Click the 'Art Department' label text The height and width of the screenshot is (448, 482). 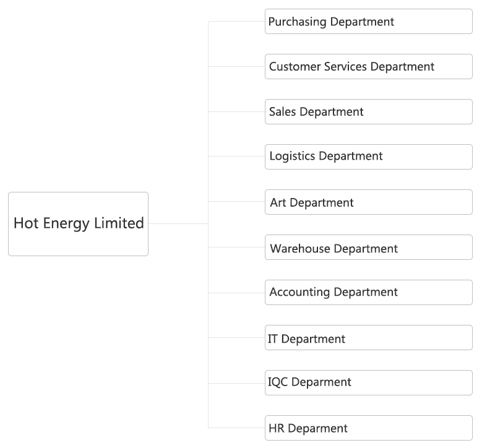[x=312, y=203]
